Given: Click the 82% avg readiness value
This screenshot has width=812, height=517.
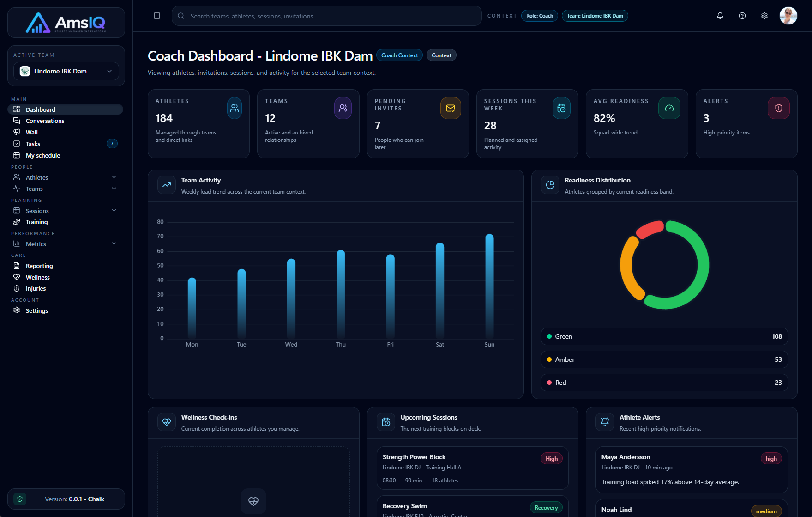Looking at the screenshot, I should 604,118.
